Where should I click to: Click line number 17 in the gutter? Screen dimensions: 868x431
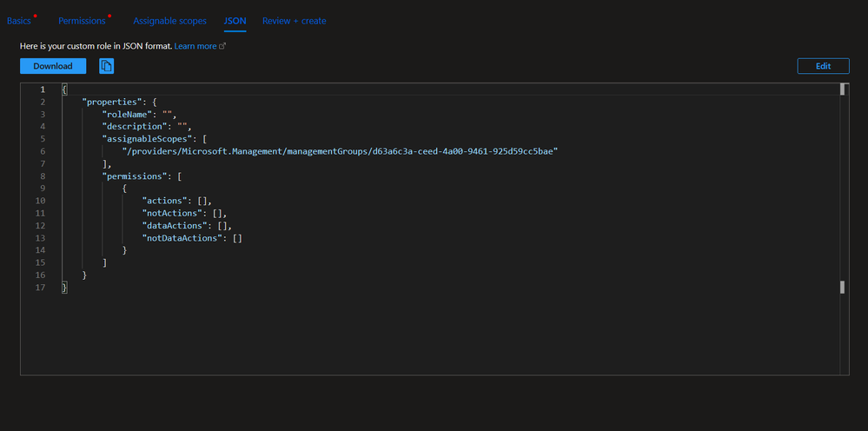42,287
